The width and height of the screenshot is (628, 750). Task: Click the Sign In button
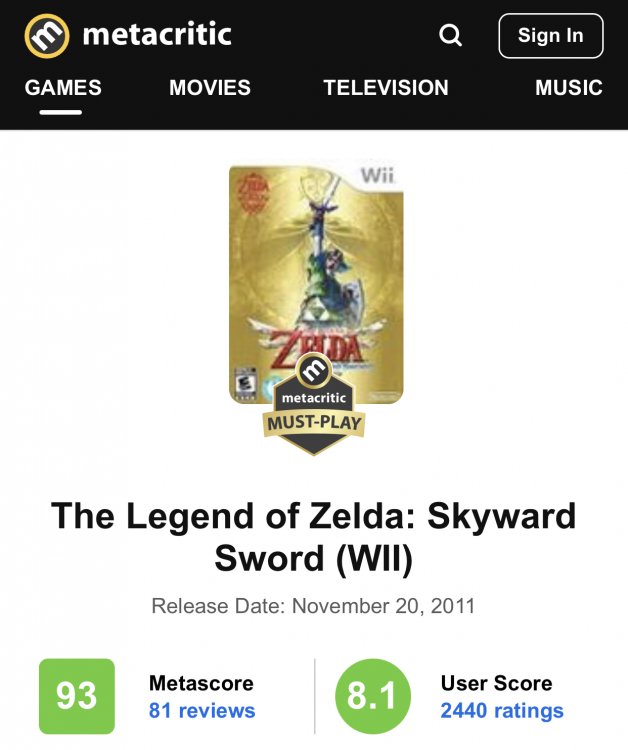(551, 36)
